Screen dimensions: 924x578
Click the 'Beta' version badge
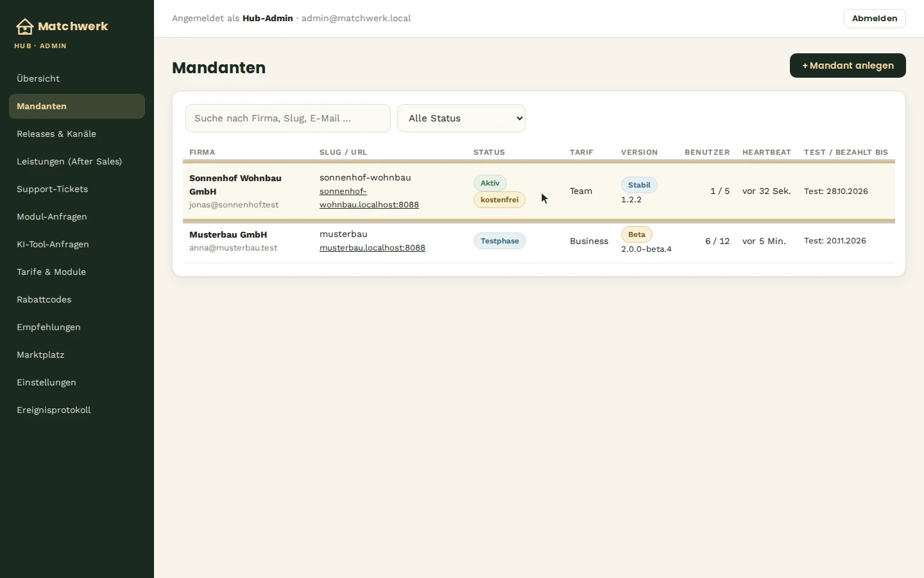point(637,234)
